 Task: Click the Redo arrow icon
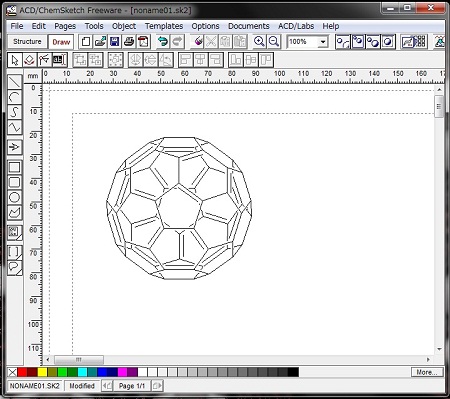click(x=177, y=42)
